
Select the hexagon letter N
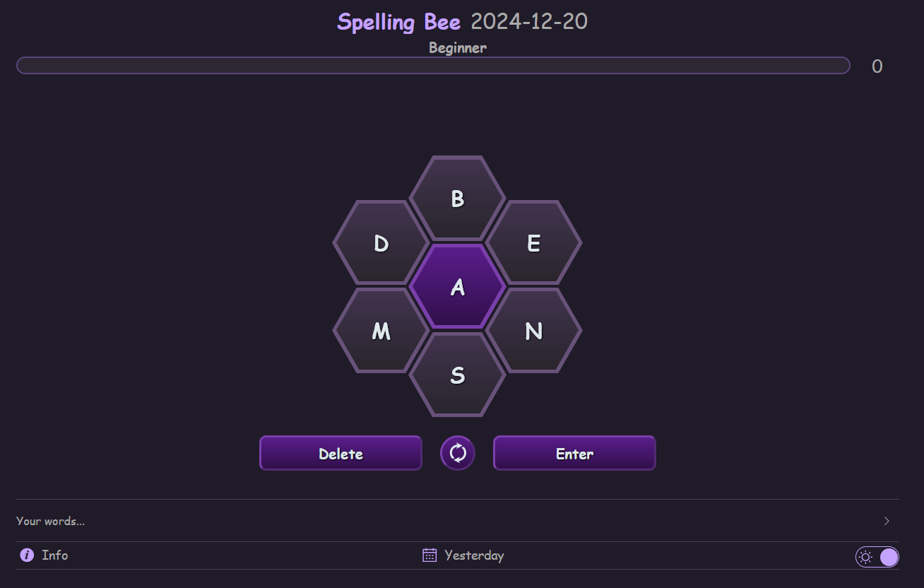(534, 330)
